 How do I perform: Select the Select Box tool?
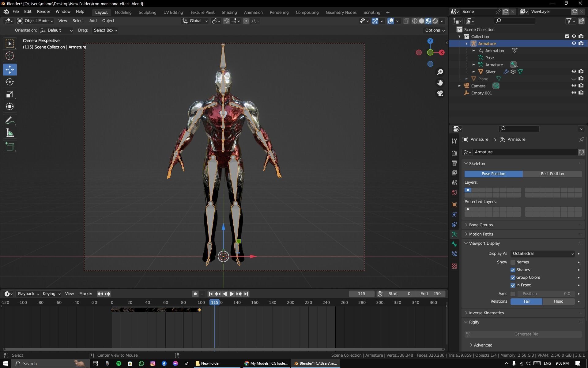(x=10, y=44)
